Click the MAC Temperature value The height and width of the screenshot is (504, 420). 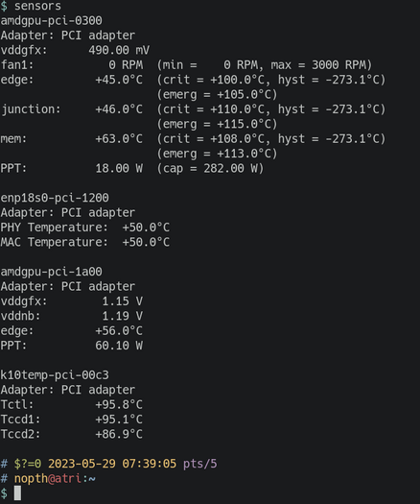(146, 242)
